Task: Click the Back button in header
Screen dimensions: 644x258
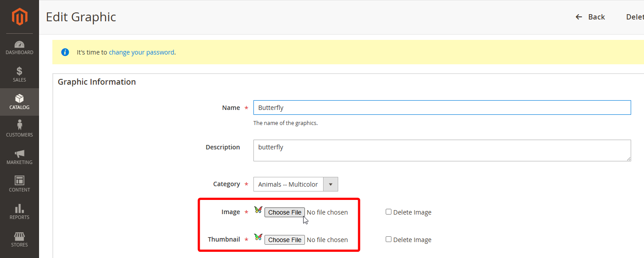Action: (x=590, y=17)
